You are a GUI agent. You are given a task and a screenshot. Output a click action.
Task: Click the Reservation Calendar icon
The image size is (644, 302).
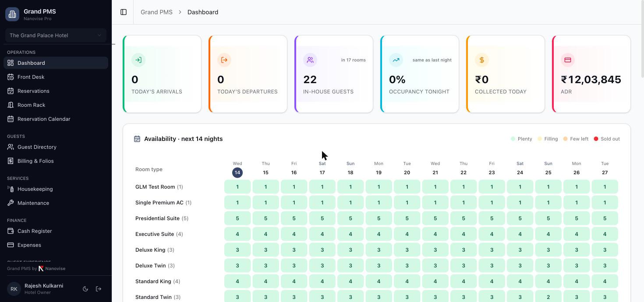pos(11,119)
